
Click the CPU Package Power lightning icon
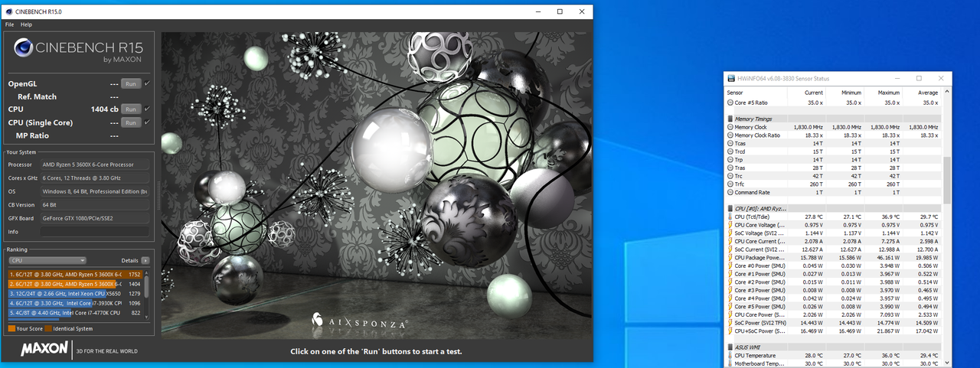point(730,258)
